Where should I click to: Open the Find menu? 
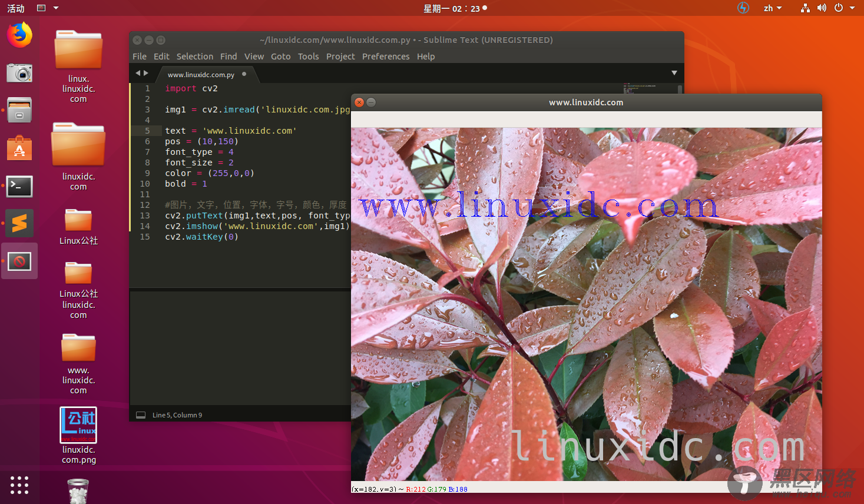(x=229, y=57)
